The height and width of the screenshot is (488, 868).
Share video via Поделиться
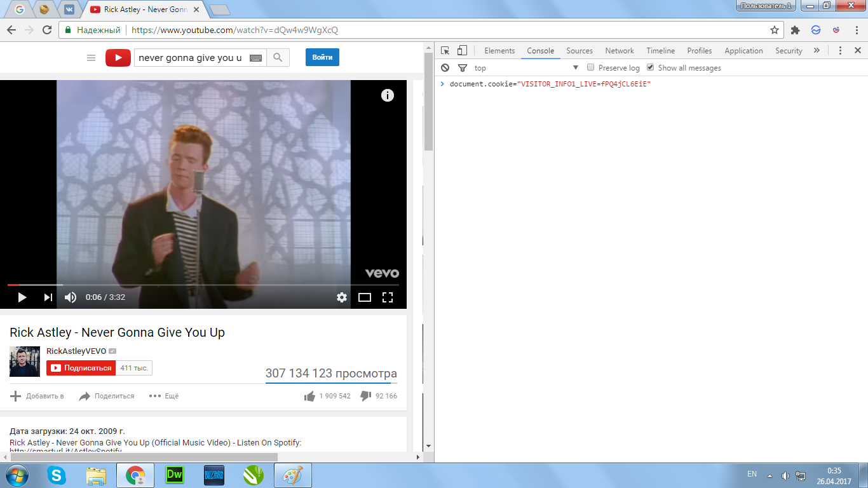point(106,396)
